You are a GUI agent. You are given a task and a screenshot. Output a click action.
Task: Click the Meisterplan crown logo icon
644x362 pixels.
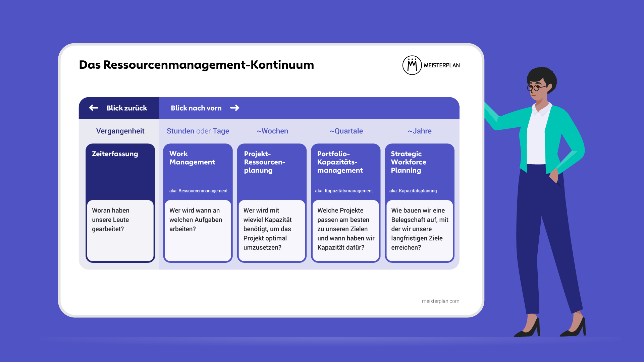point(412,65)
